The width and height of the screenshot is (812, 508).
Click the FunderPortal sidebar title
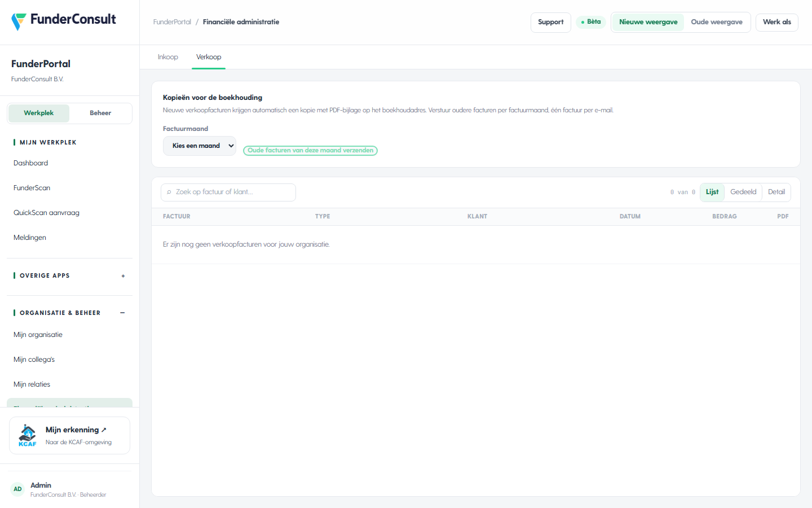(x=41, y=64)
